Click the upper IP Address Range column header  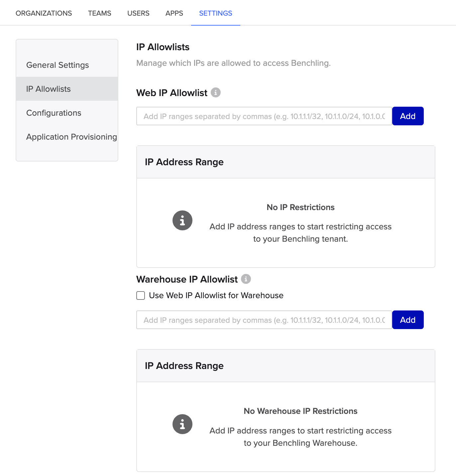[184, 162]
